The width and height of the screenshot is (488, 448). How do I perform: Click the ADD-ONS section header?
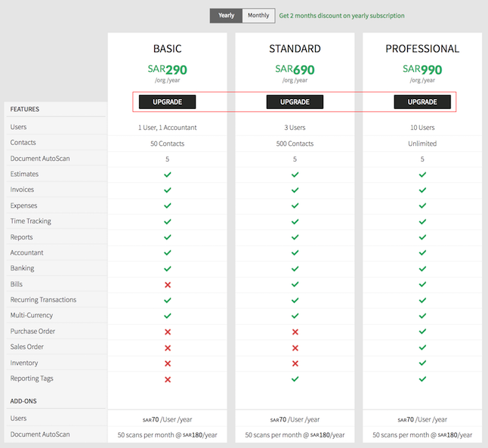[23, 401]
